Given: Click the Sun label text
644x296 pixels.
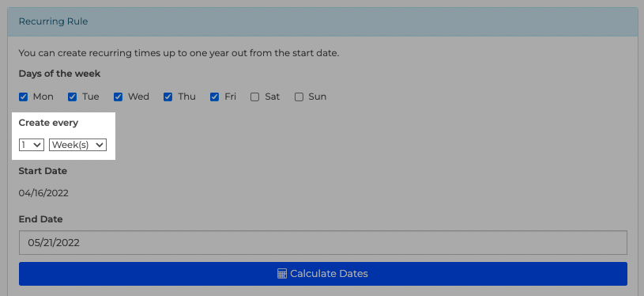Looking at the screenshot, I should pyautogui.click(x=318, y=97).
